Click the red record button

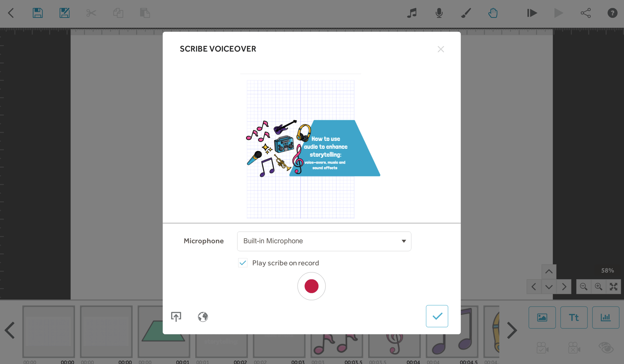coord(311,286)
